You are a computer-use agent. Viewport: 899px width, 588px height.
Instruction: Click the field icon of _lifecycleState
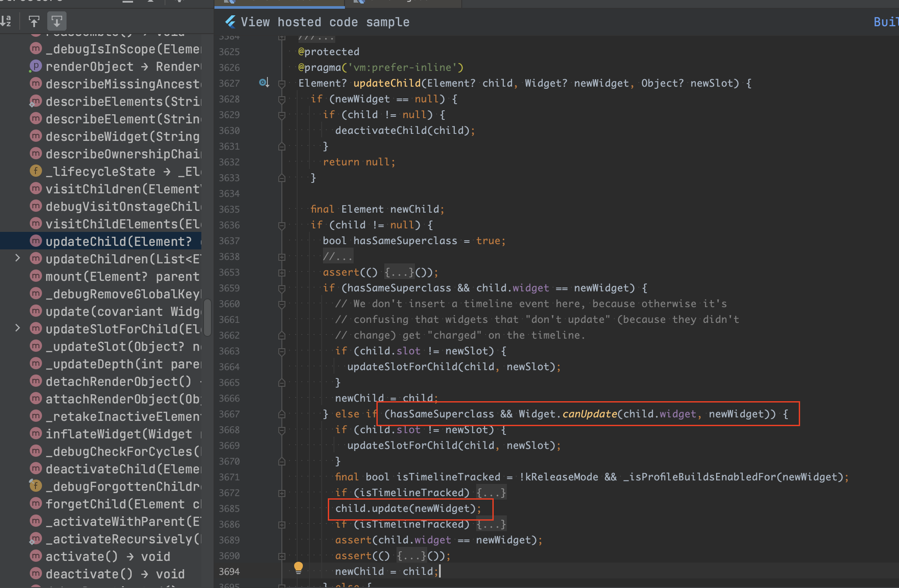coord(36,171)
